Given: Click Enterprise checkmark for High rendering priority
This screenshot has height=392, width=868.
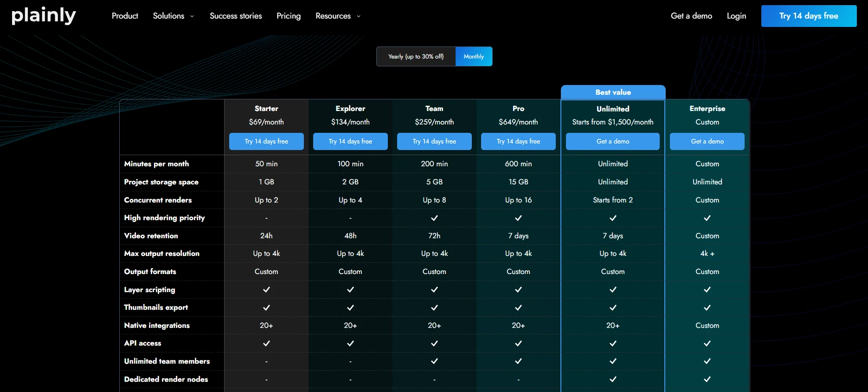Looking at the screenshot, I should [x=707, y=218].
